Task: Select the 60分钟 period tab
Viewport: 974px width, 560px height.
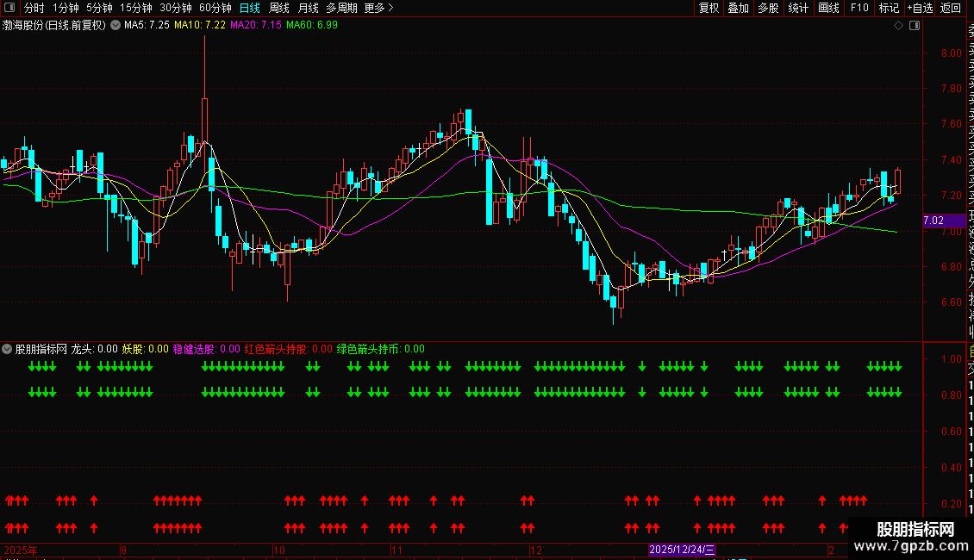Action: (x=215, y=8)
